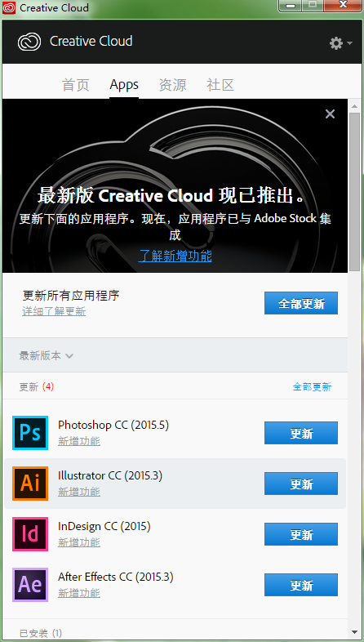Open the 详细了解更新 link
Screen dimensions: 364x642
point(54,311)
